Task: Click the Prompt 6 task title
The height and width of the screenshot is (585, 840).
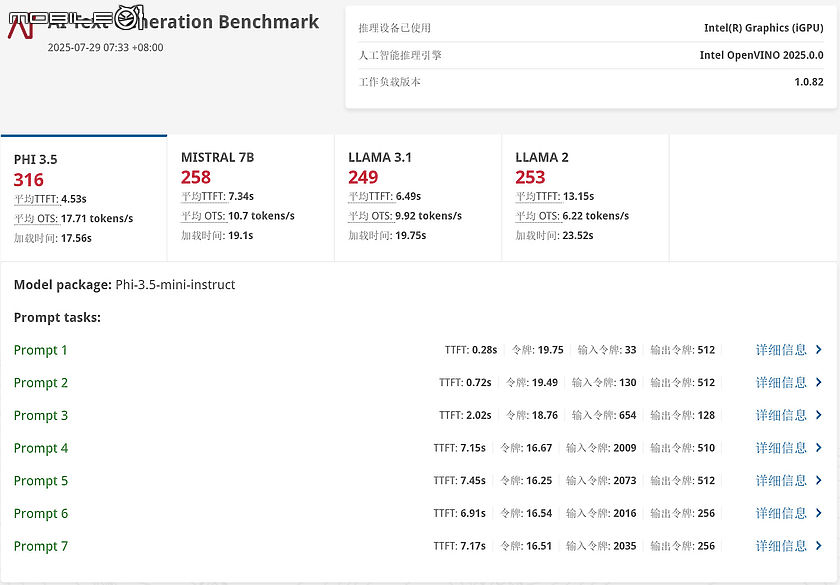Action: 41,514
